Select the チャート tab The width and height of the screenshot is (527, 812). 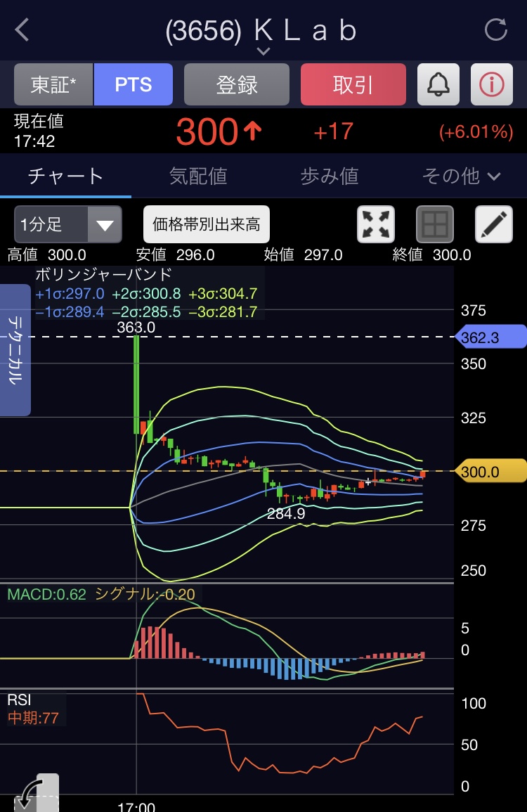click(x=66, y=176)
